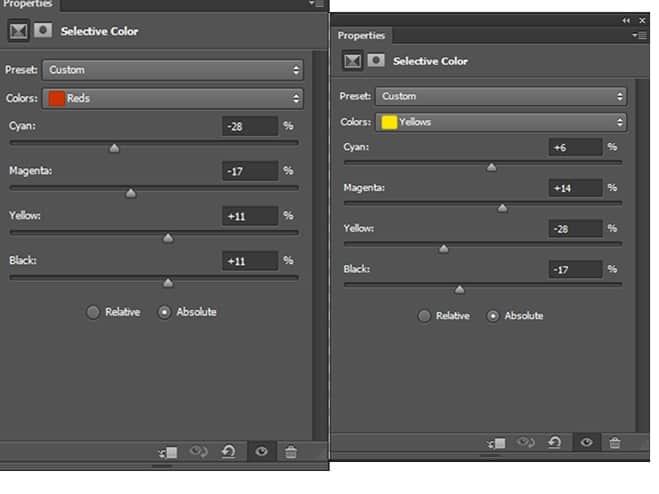This screenshot has height=494, width=659.
Task: Switch to the Properties tab in the right panel
Action: point(361,36)
